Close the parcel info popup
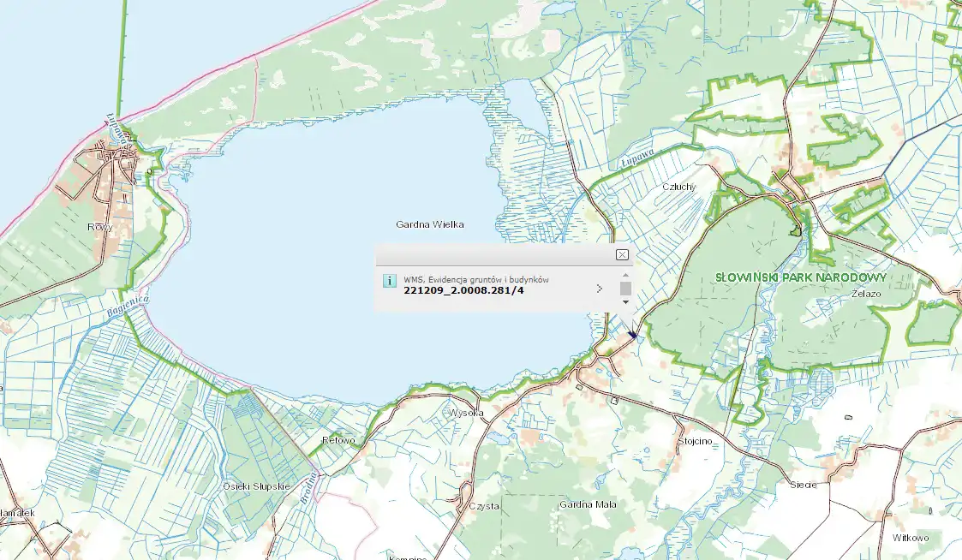 pyautogui.click(x=622, y=254)
